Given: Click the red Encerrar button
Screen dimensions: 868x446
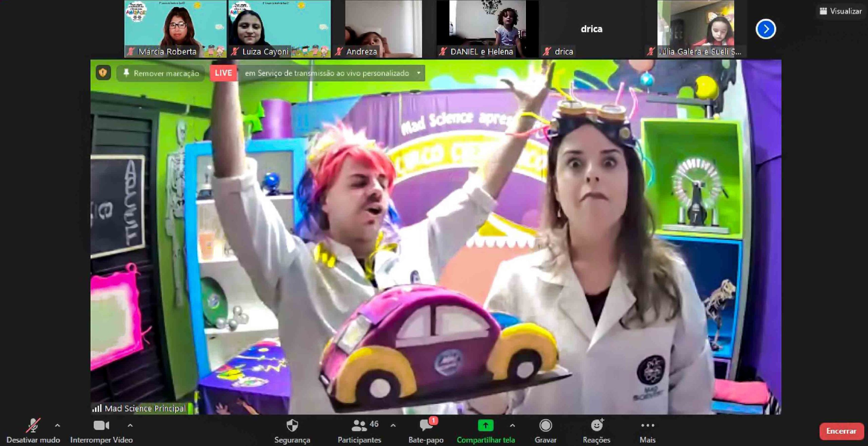Looking at the screenshot, I should [841, 431].
